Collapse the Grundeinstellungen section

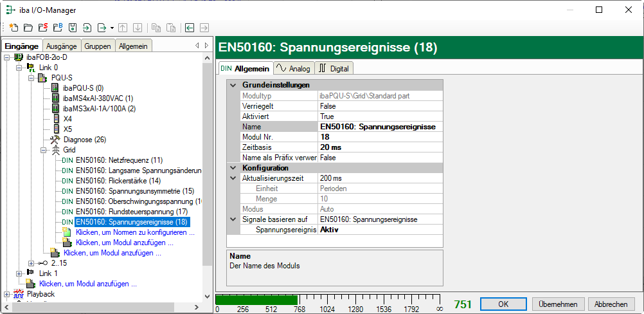(233, 85)
